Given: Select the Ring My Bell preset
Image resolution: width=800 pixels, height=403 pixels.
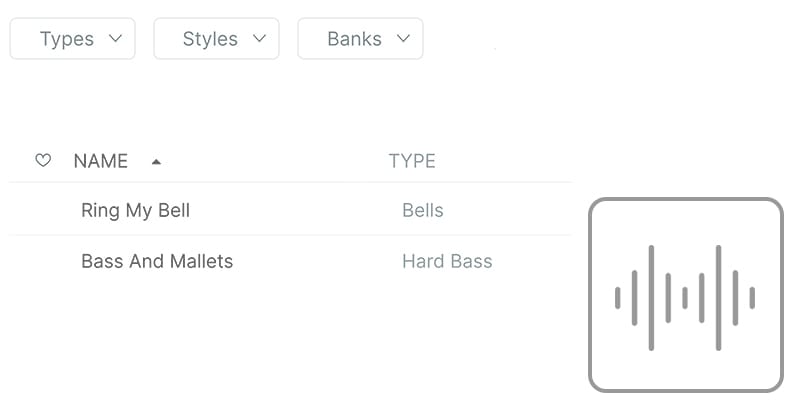Looking at the screenshot, I should coord(135,210).
